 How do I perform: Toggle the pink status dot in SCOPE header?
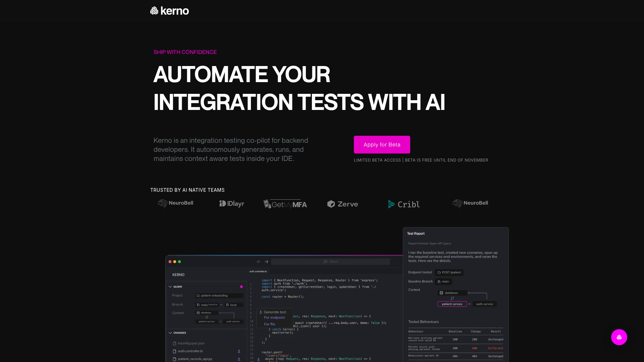pos(241,287)
